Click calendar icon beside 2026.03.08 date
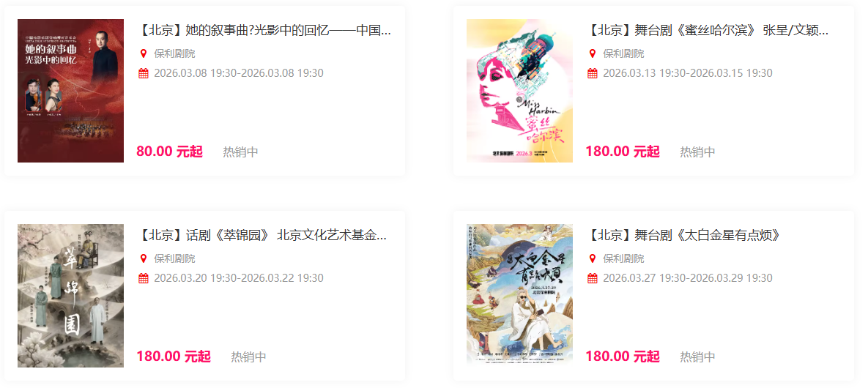The height and width of the screenshot is (388, 868). (144, 73)
